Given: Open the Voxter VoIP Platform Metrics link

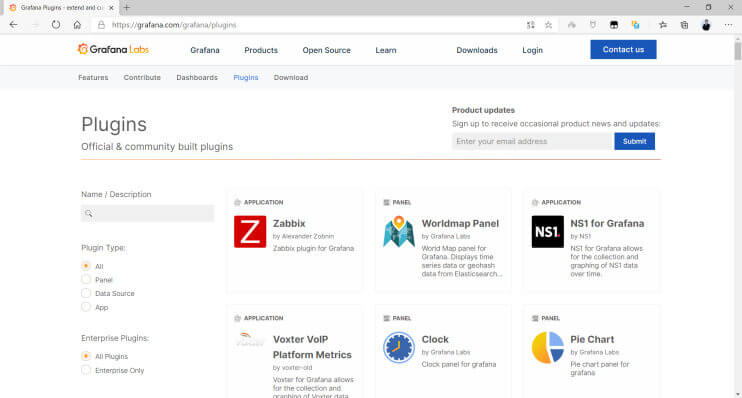Looking at the screenshot, I should click(x=312, y=347).
